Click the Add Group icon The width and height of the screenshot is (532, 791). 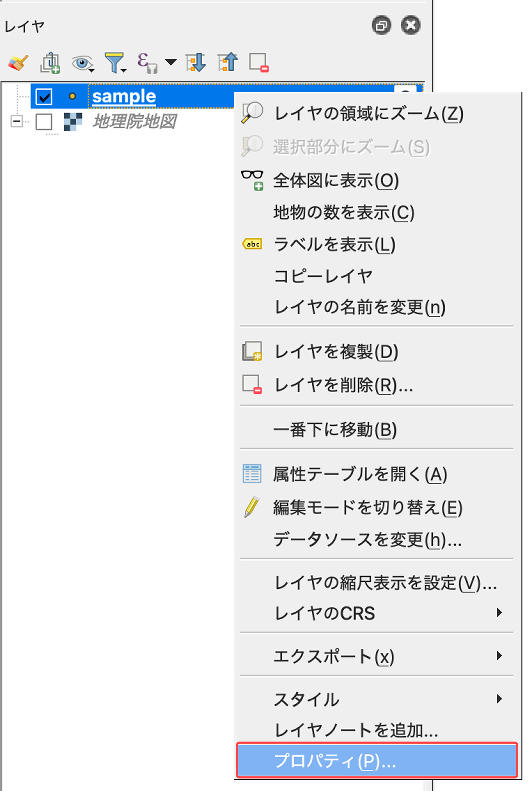(x=50, y=62)
